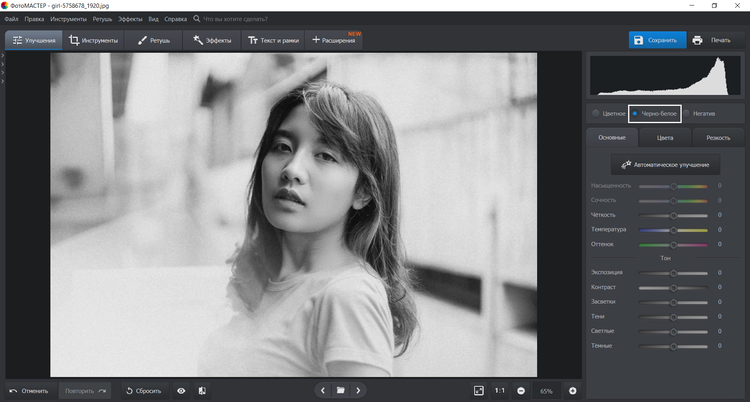Switch to the Цвета tab

665,137
